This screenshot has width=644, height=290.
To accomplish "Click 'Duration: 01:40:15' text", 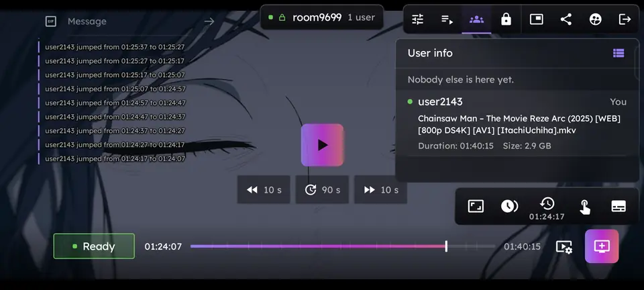I will click(456, 146).
